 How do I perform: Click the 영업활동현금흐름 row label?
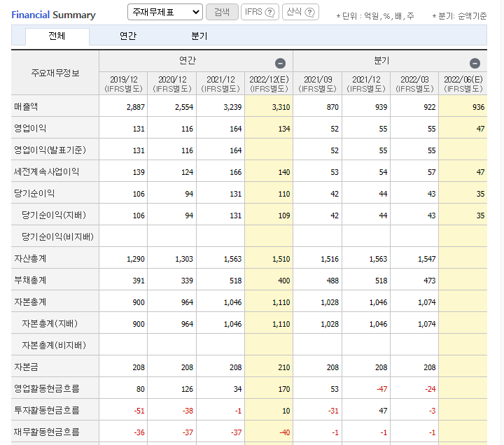click(47, 389)
